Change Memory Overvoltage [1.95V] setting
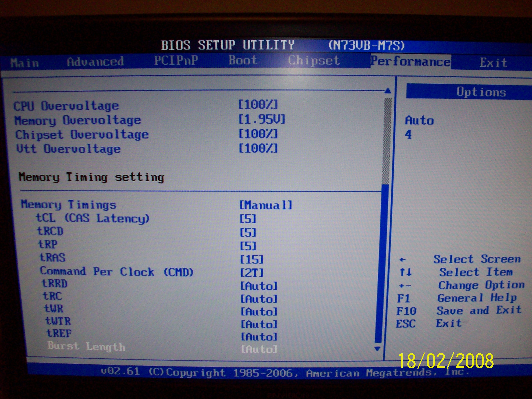This screenshot has height=399, width=532. [x=262, y=119]
